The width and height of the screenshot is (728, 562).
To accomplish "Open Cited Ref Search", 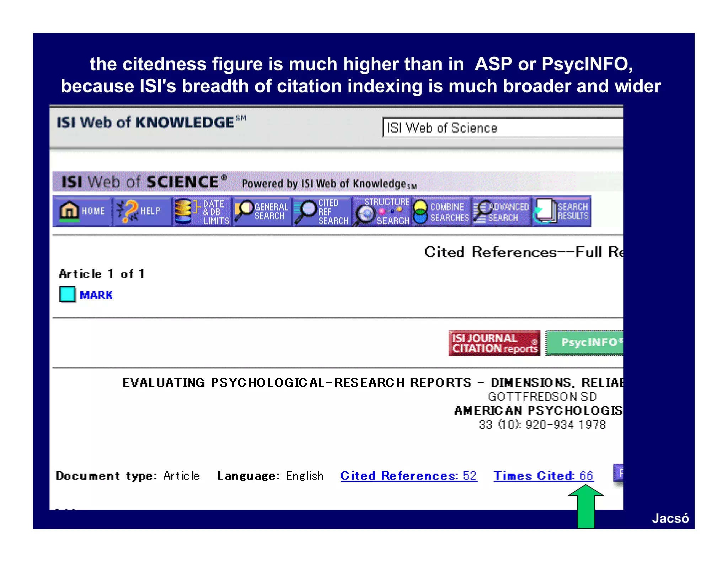I will (x=322, y=211).
